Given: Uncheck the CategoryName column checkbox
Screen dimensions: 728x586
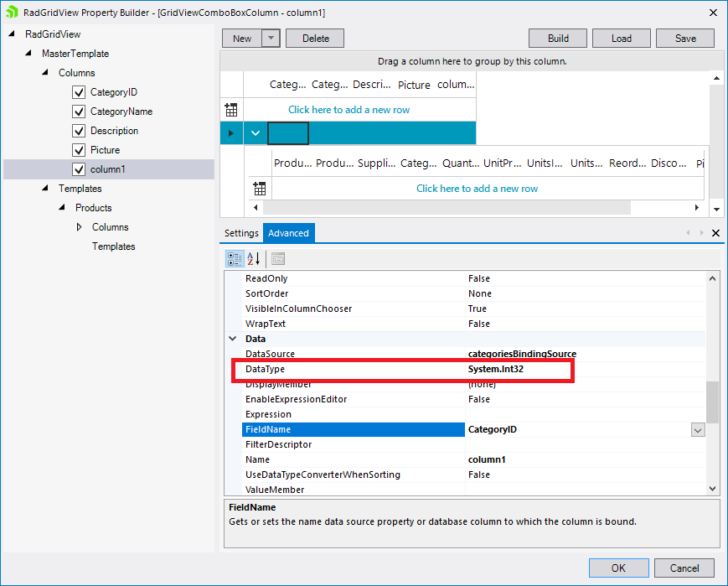Looking at the screenshot, I should tap(79, 111).
